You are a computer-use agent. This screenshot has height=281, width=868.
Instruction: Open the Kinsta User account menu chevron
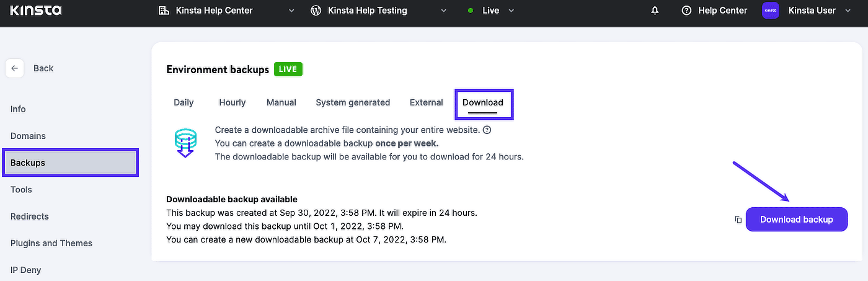click(848, 11)
